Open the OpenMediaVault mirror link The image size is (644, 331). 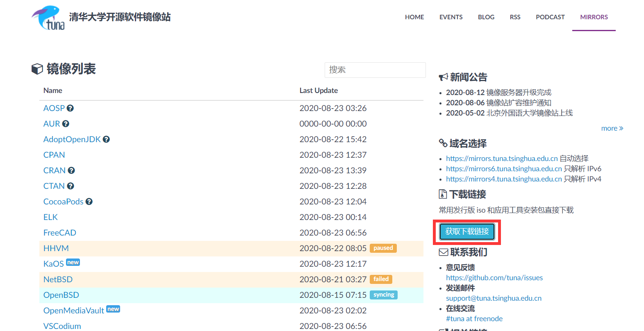74,311
